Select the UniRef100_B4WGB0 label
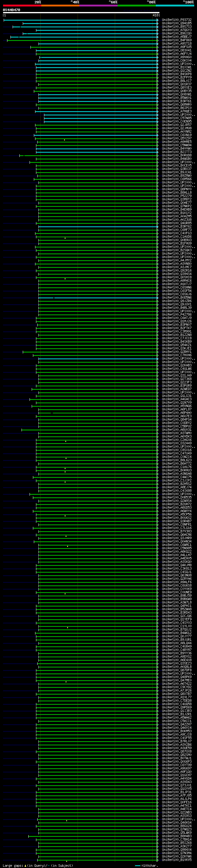 pos(177,159)
